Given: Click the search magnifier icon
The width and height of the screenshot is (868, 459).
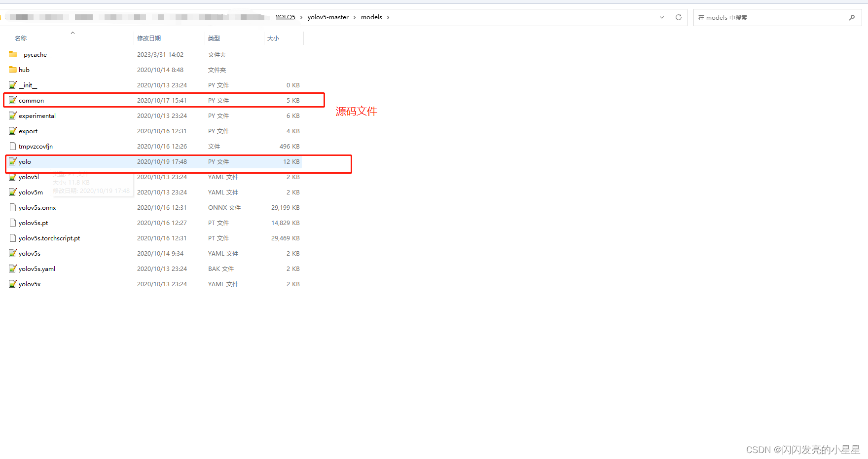Looking at the screenshot, I should [x=852, y=17].
